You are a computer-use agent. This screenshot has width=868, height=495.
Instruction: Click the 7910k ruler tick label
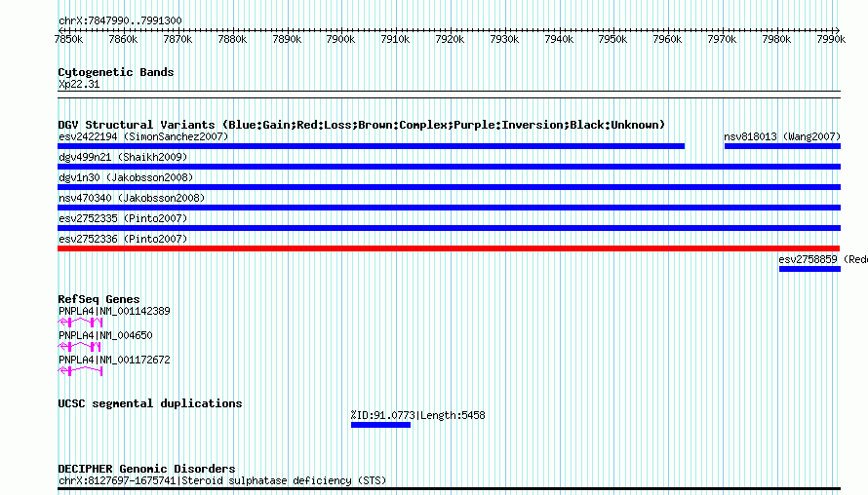click(395, 39)
